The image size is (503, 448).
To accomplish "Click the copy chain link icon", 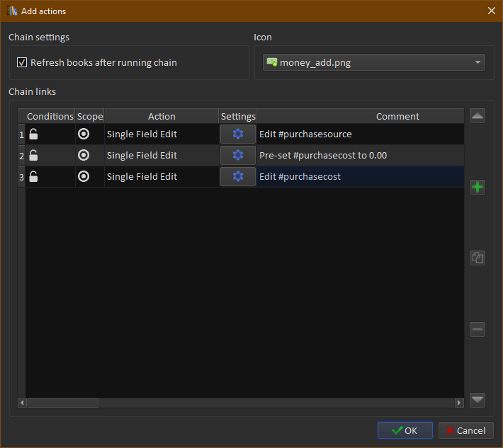I will tap(477, 258).
